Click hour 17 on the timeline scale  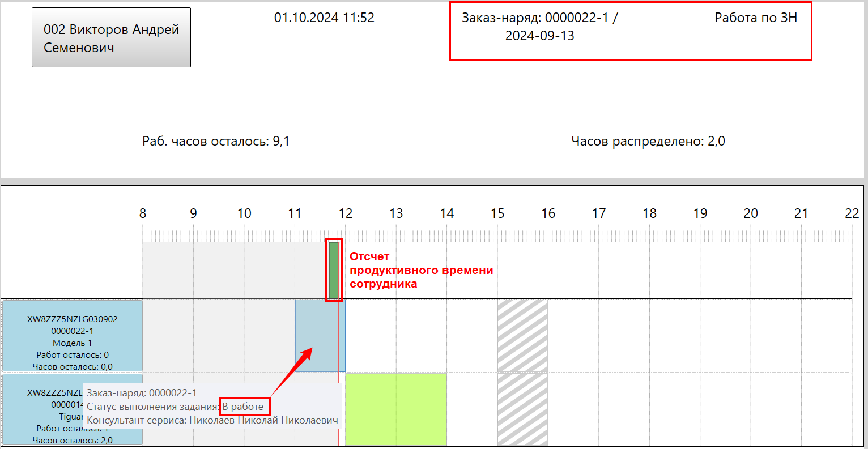[598, 213]
